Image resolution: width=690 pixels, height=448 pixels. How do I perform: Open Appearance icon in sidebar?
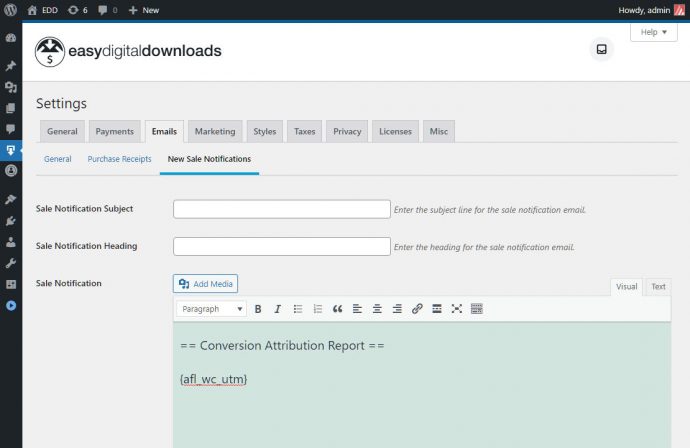tap(11, 199)
